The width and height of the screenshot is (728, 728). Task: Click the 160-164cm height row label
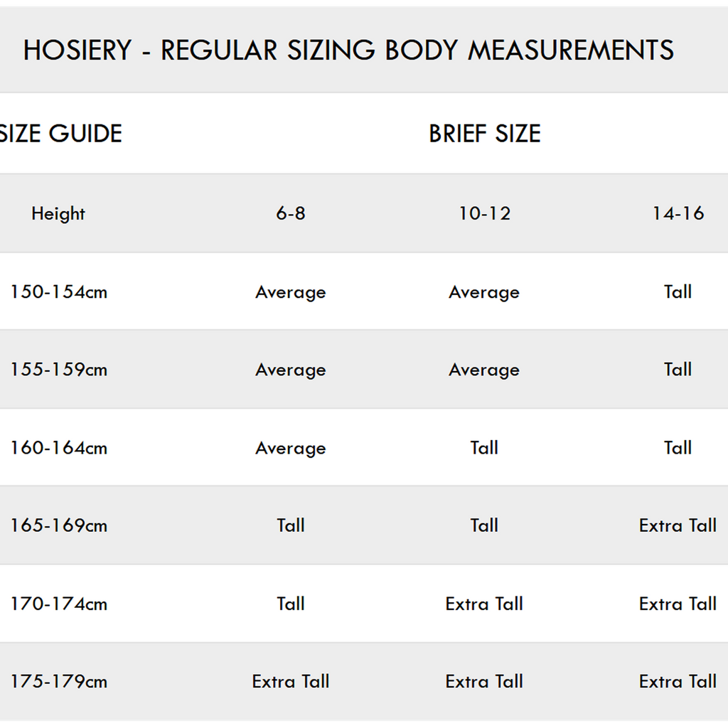[x=58, y=448]
